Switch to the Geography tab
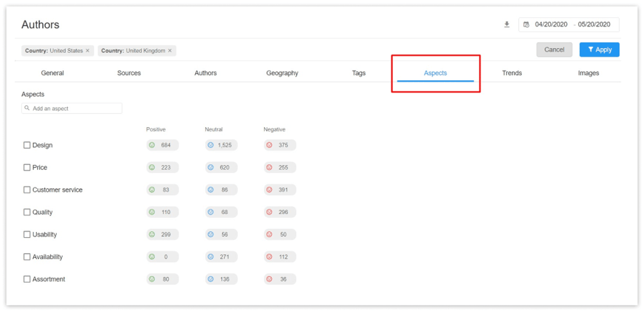The width and height of the screenshot is (644, 313). point(282,72)
